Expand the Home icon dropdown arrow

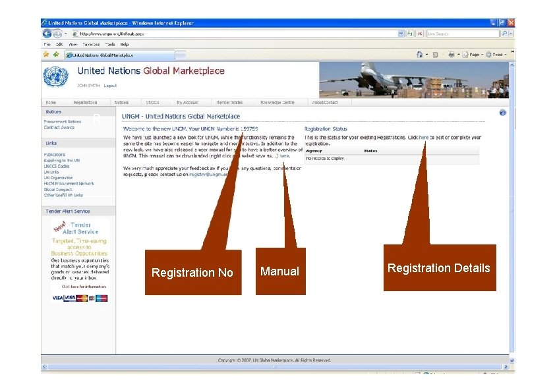[x=427, y=55]
